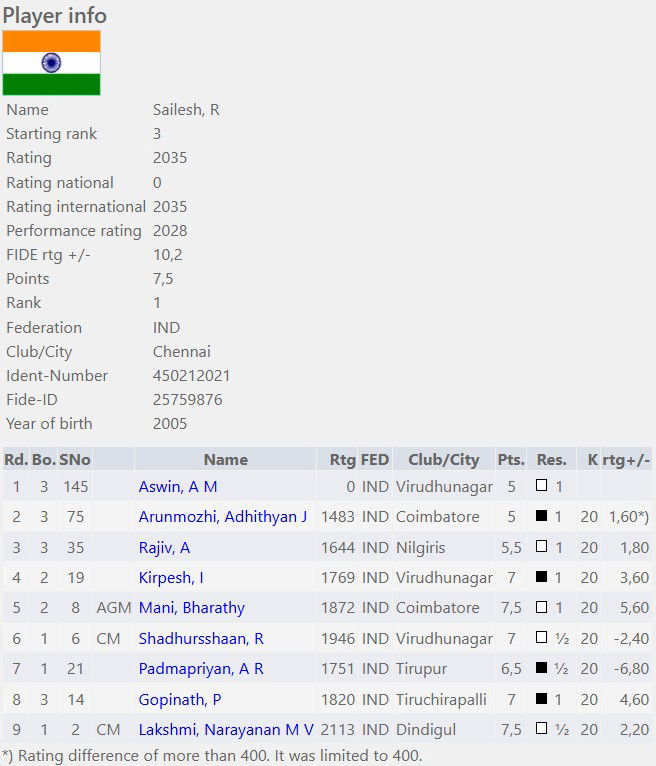This screenshot has width=656, height=766.
Task: Click the India flag image
Action: coord(51,63)
